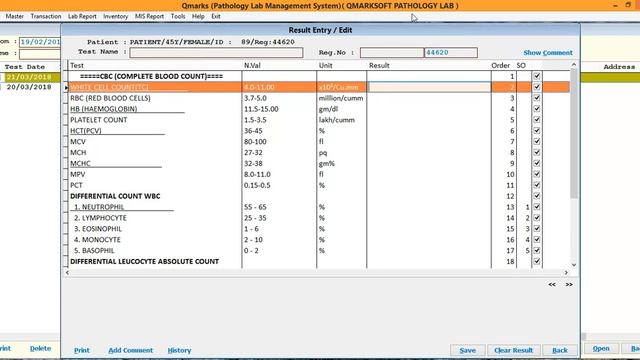The height and width of the screenshot is (360, 640).
Task: Click the scroll down arrow of test grid
Action: pyautogui.click(x=573, y=265)
